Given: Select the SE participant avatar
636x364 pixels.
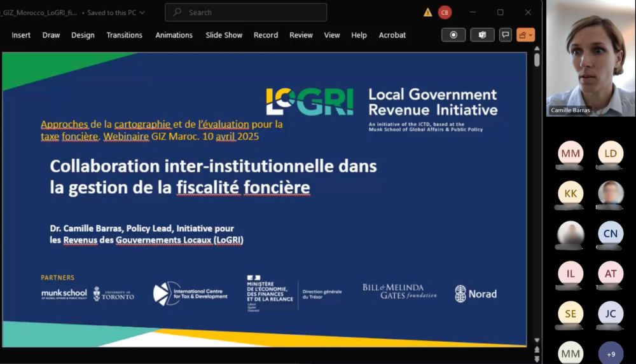Looking at the screenshot, I should (570, 314).
